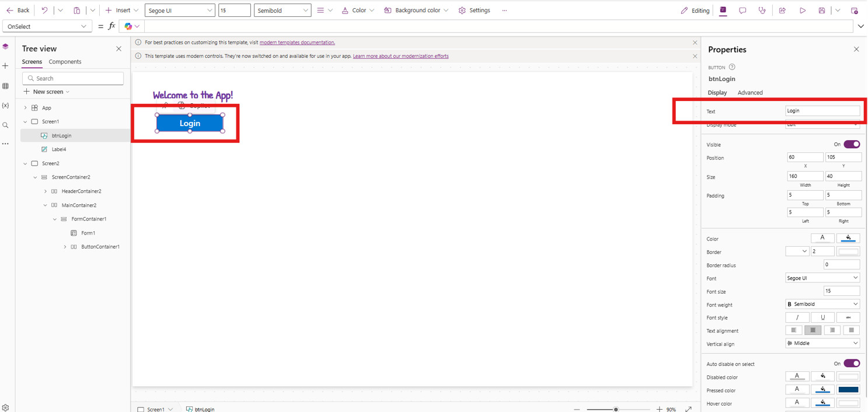The image size is (868, 412).
Task: Click the Pressed color dark blue swatch
Action: 848,390
